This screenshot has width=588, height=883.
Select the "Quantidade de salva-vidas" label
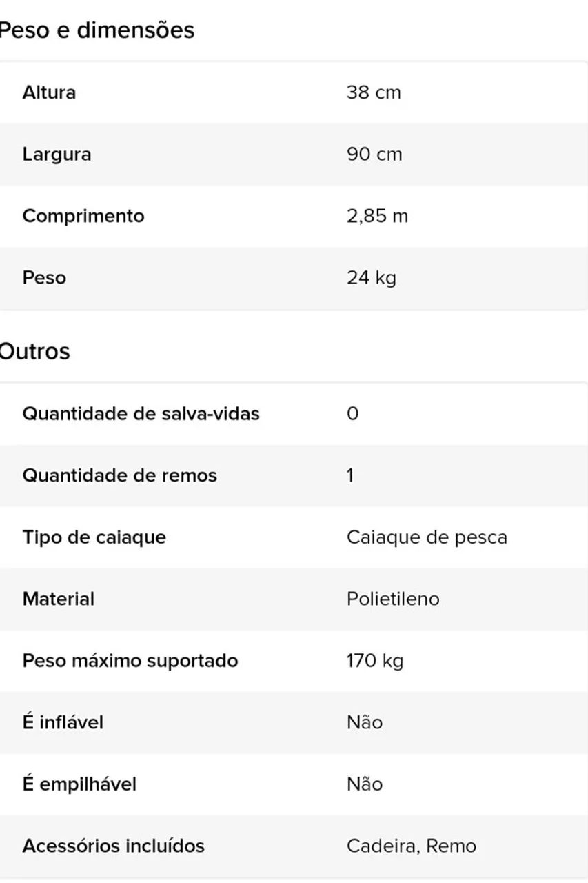click(141, 414)
